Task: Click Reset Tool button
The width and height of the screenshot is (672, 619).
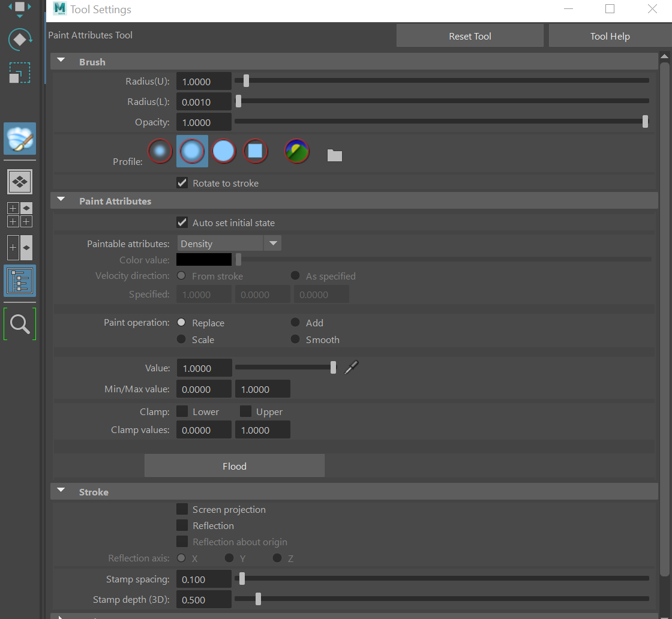Action: [x=470, y=36]
